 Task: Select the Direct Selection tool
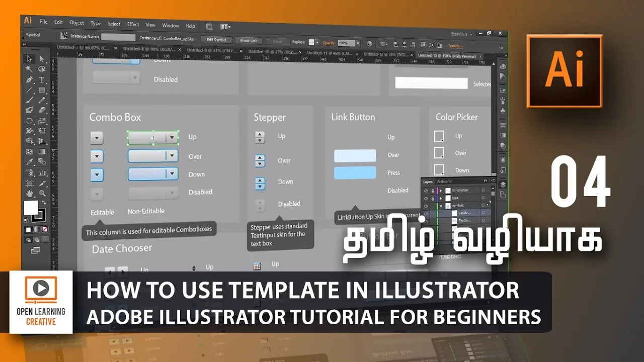(42, 59)
